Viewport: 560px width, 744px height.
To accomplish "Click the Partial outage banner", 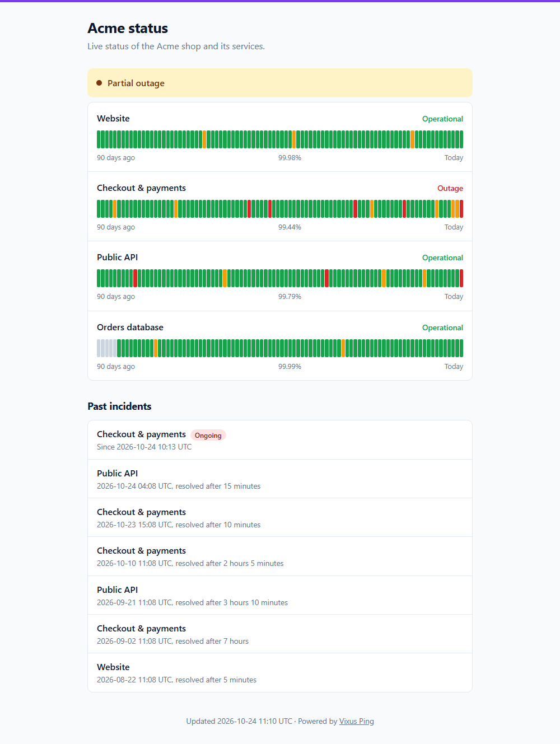I will point(280,83).
